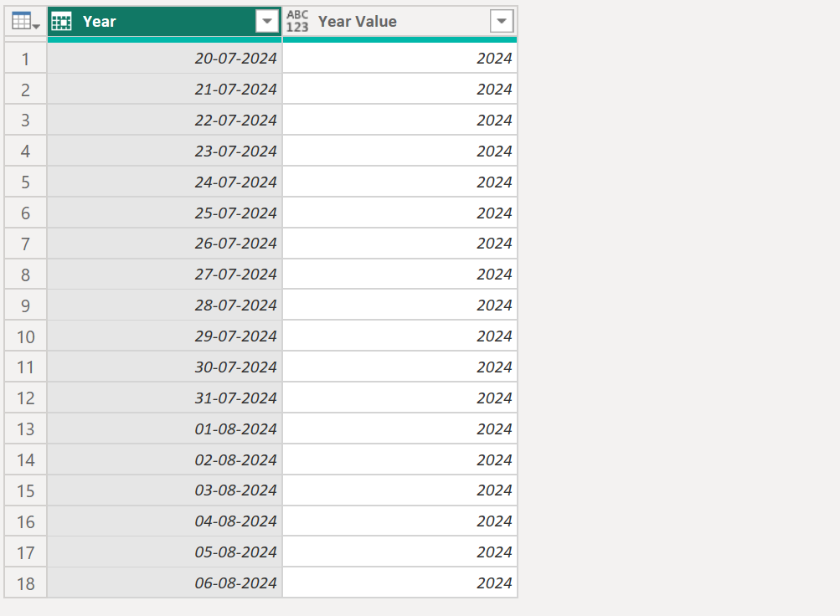
Task: Click row number 10 in the table
Action: [x=25, y=336]
